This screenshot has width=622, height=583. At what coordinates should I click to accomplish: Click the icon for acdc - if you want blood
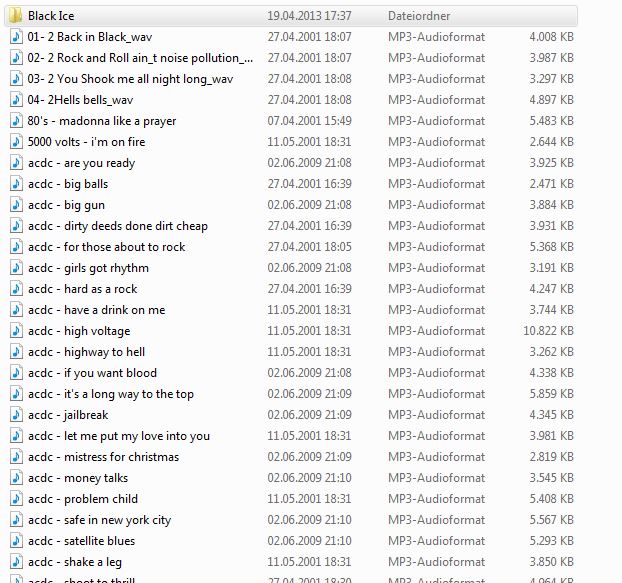click(16, 373)
